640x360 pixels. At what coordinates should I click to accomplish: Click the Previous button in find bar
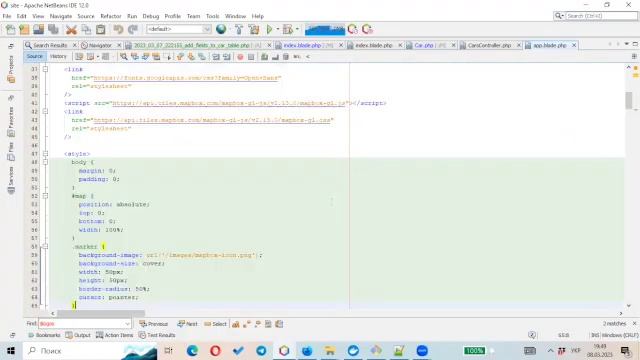coord(153,324)
